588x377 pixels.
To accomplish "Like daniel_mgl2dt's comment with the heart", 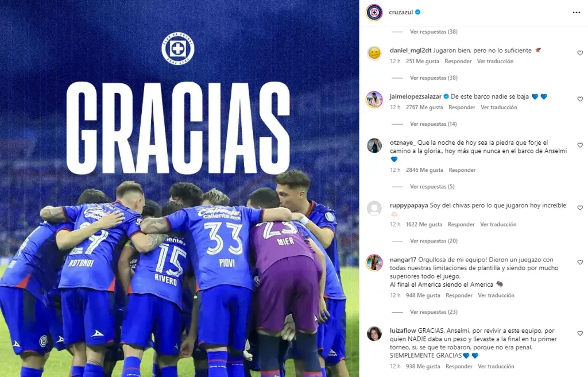I will (580, 53).
